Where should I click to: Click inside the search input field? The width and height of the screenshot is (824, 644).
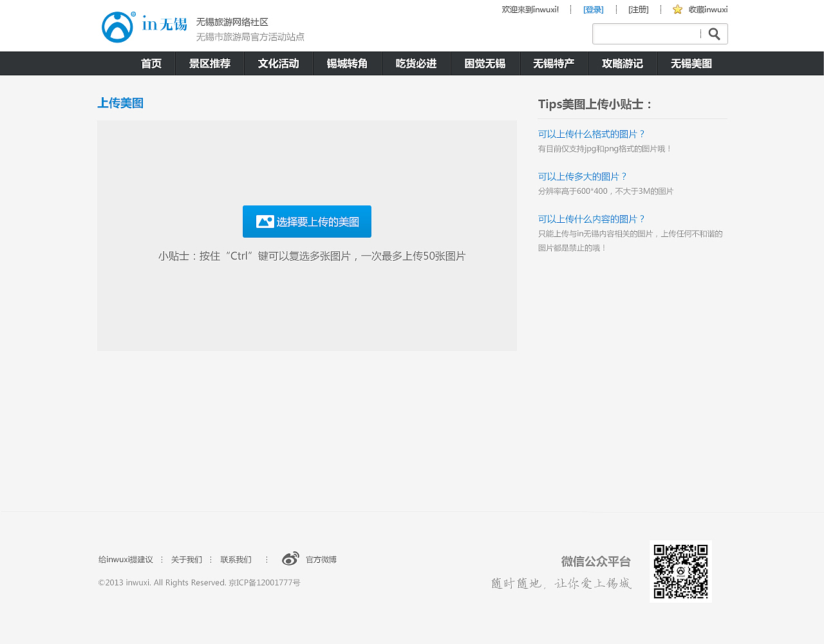click(x=644, y=33)
